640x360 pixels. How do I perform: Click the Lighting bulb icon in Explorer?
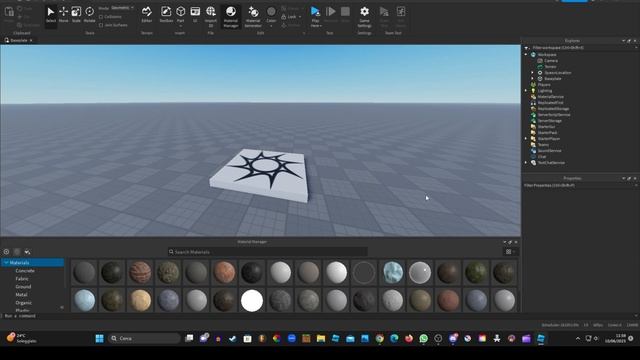point(533,91)
